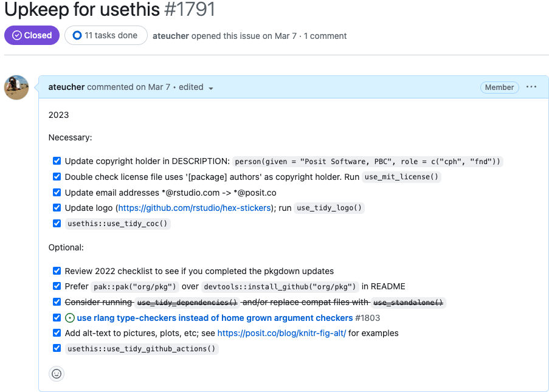Toggle the 'usethis::use_tidy_github_actions()' checkbox
Screen dimensions: 549x392
pyautogui.click(x=57, y=348)
